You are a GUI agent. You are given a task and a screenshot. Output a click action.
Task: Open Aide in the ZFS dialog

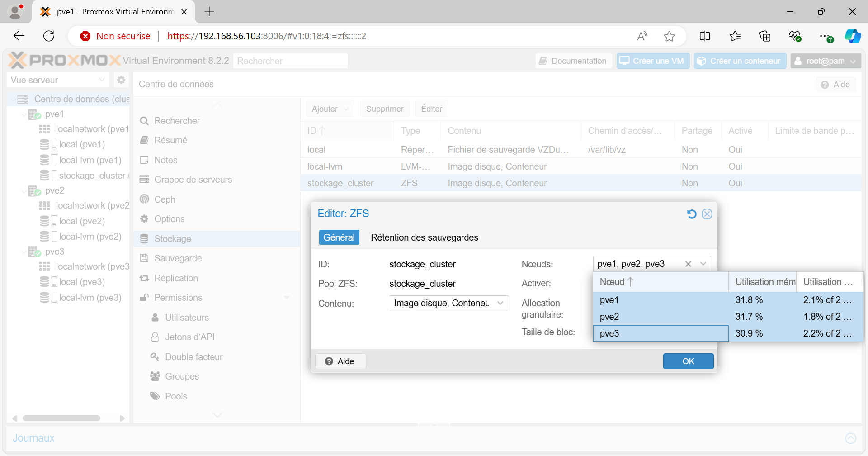[340, 361]
